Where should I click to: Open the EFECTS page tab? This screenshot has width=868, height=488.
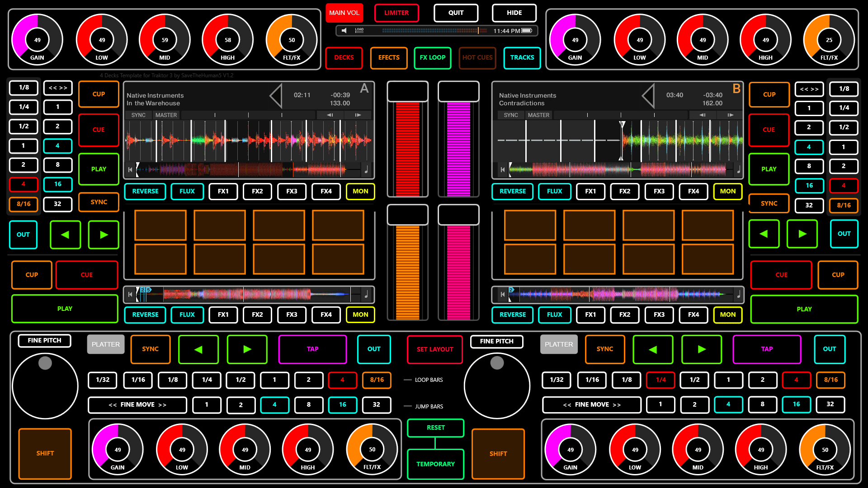(389, 58)
